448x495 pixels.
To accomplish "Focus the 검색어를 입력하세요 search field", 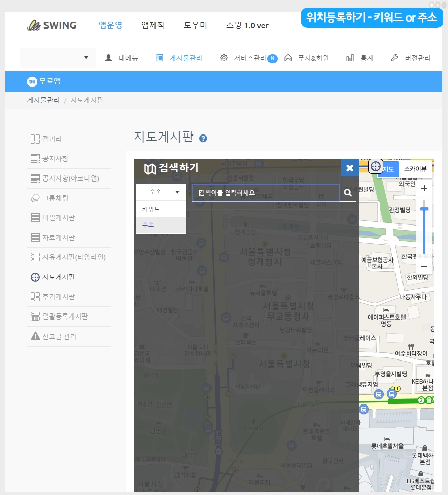I will (x=266, y=193).
